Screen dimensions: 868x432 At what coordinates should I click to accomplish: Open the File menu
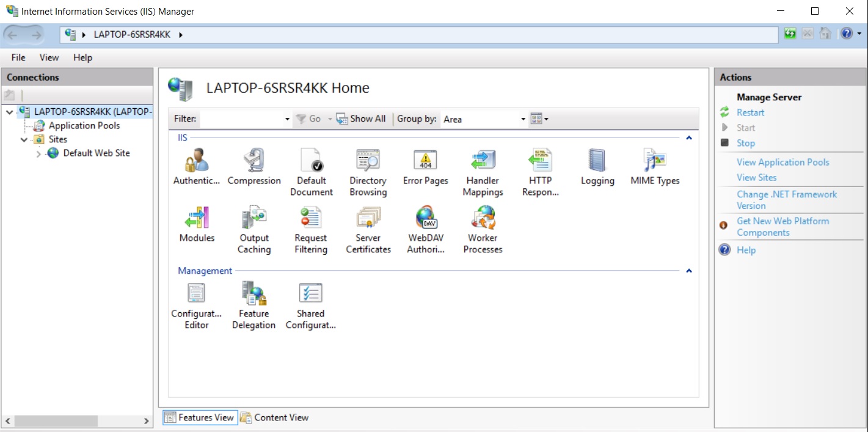[18, 57]
